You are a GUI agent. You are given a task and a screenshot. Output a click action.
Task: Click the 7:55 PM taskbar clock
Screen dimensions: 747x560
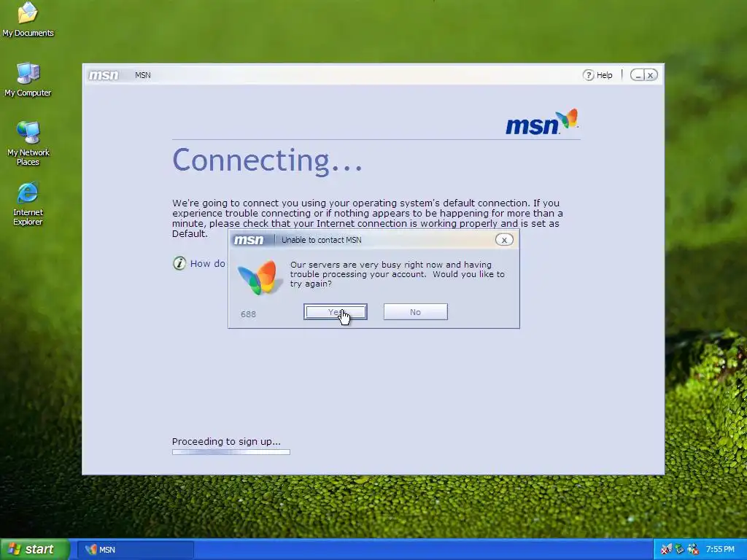pos(720,550)
